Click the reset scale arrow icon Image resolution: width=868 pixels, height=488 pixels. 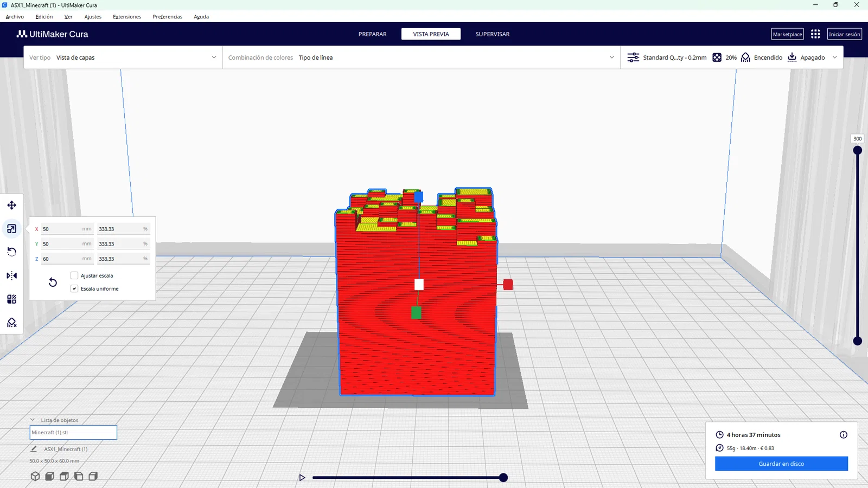click(x=53, y=282)
